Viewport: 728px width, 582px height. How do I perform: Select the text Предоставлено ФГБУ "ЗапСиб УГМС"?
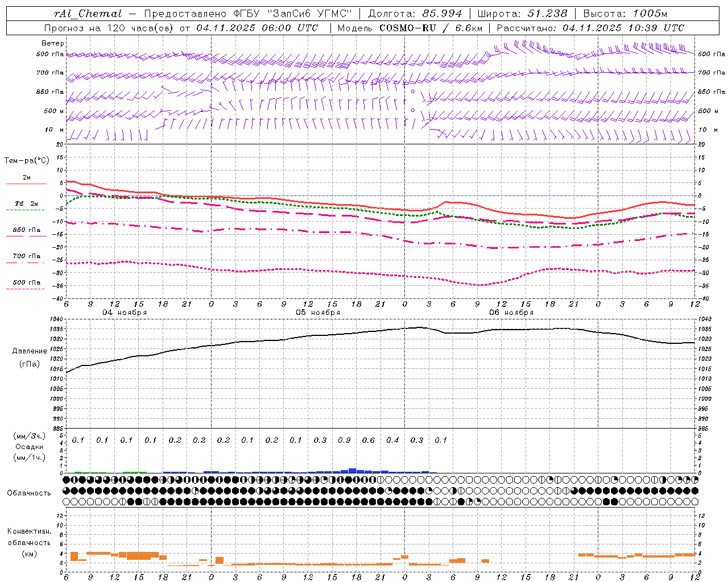click(x=249, y=14)
